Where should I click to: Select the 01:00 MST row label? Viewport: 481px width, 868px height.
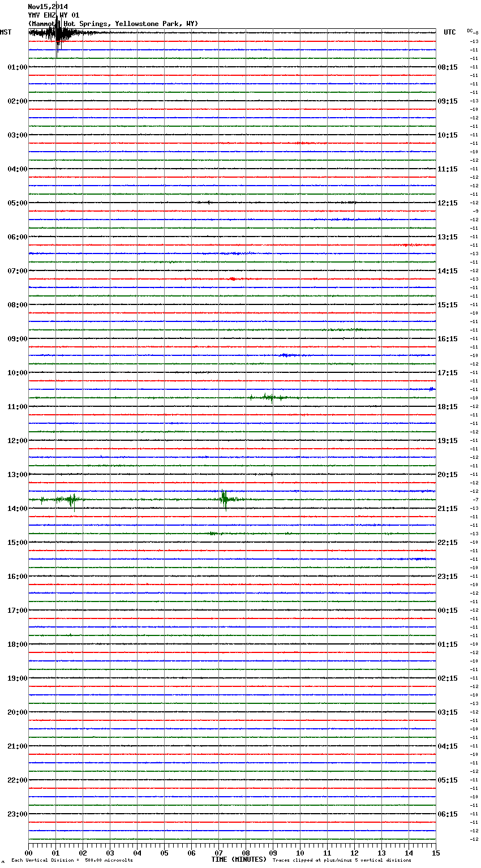tap(18, 67)
